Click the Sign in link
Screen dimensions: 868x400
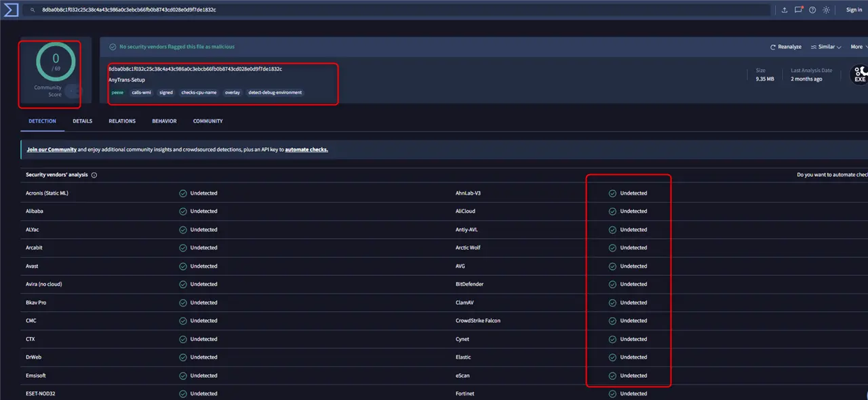pyautogui.click(x=854, y=10)
